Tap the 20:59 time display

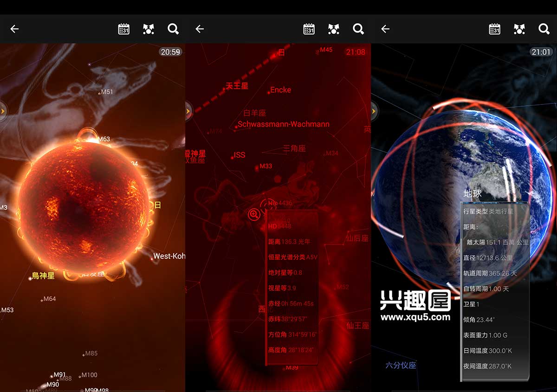coord(170,52)
